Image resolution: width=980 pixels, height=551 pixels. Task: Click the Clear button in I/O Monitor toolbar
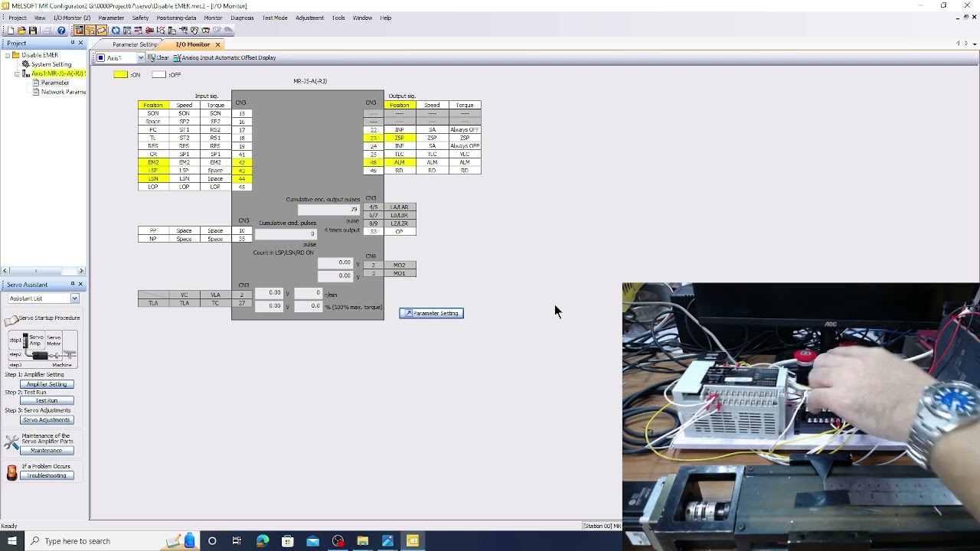pos(158,57)
